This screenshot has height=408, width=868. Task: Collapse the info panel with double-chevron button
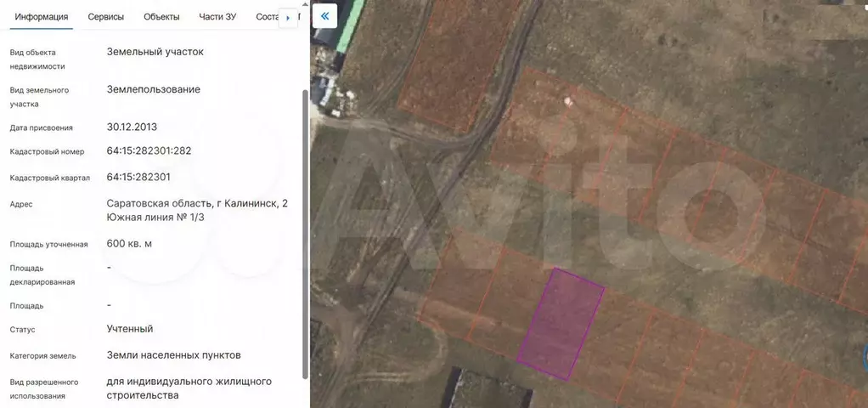(324, 16)
